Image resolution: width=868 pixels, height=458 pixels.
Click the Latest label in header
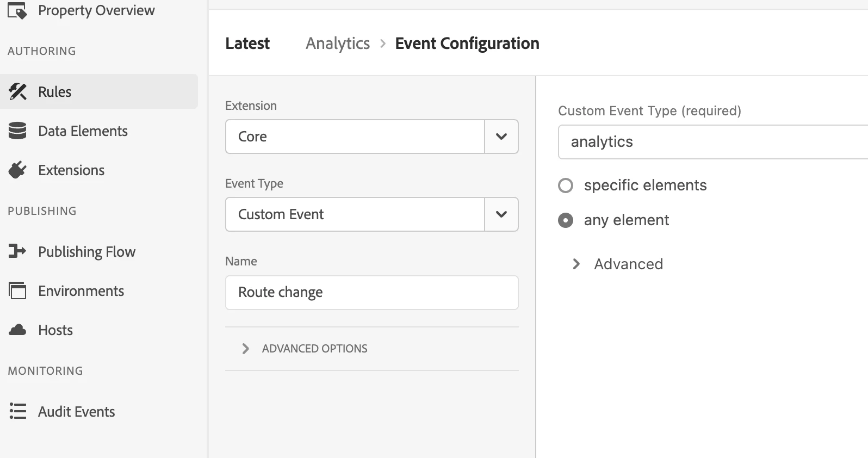click(247, 44)
